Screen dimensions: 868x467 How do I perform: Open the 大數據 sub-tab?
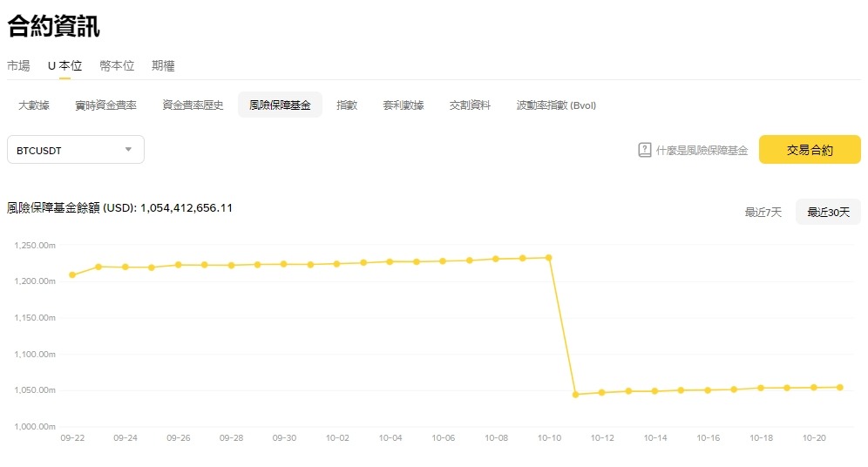[x=34, y=105]
